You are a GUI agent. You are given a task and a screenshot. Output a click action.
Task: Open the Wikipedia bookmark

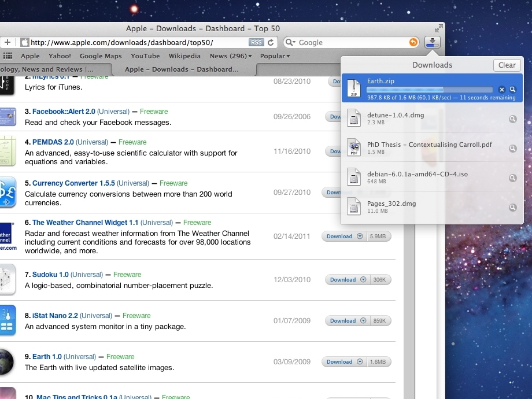(x=184, y=56)
